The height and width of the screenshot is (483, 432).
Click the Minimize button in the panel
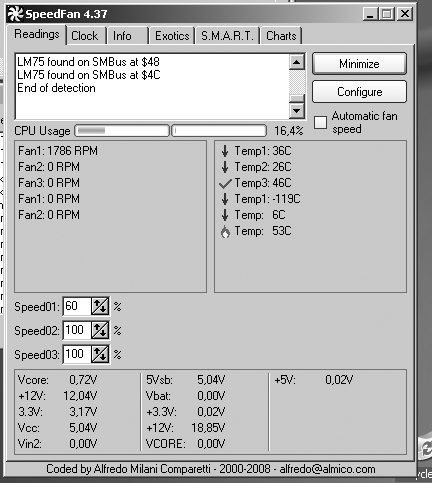tap(359, 64)
